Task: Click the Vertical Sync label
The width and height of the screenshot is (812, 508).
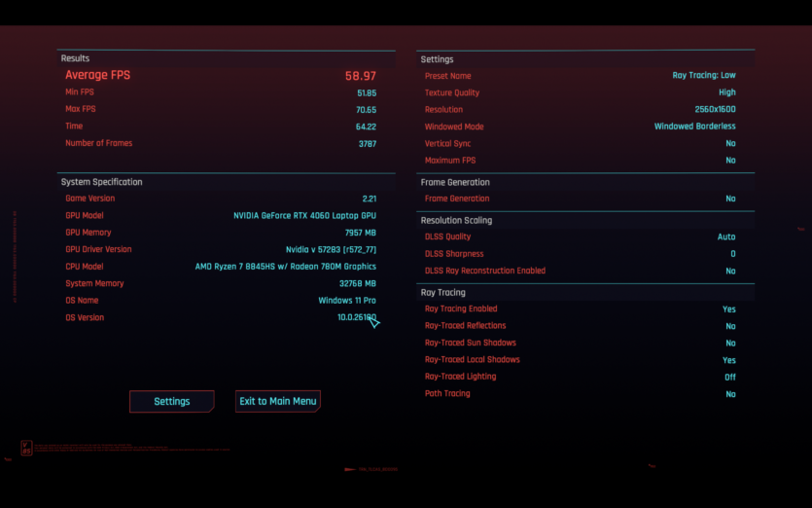Action: tap(448, 144)
